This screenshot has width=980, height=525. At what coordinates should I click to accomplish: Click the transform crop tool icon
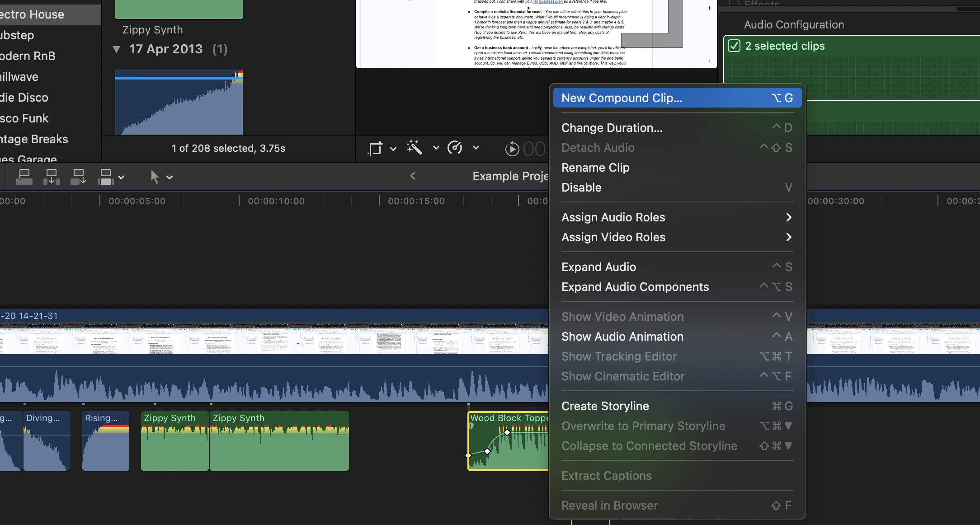click(x=375, y=148)
